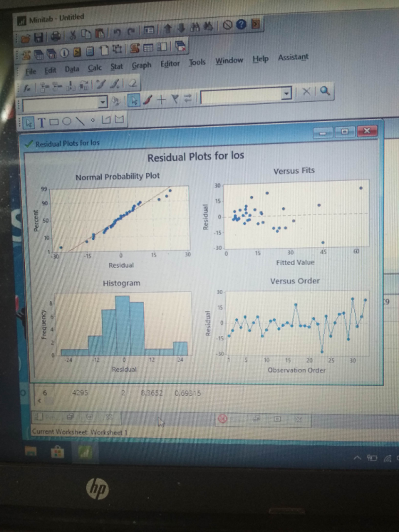Image resolution: width=399 pixels, height=532 pixels.
Task: Click the worksheet left scroll arrow
Action: (38, 401)
